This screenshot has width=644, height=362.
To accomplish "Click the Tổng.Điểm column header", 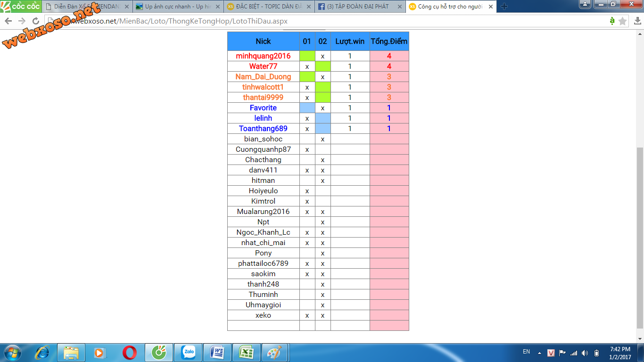I will (x=389, y=41).
